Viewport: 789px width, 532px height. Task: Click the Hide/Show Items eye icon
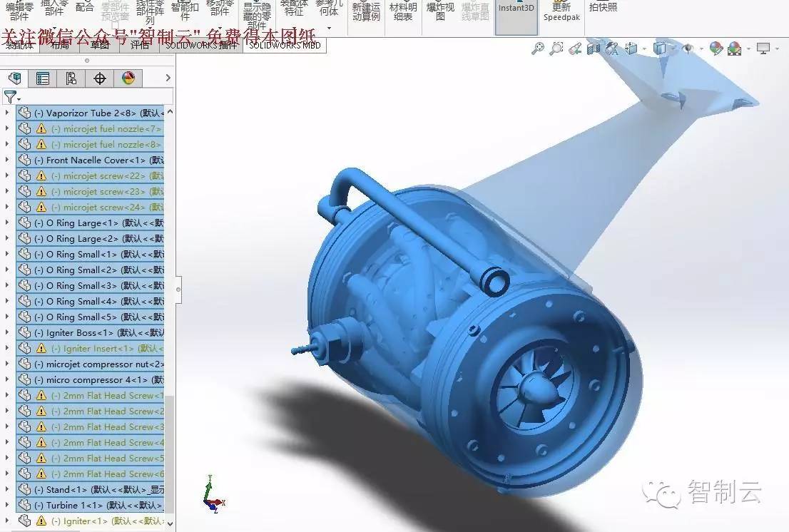688,48
